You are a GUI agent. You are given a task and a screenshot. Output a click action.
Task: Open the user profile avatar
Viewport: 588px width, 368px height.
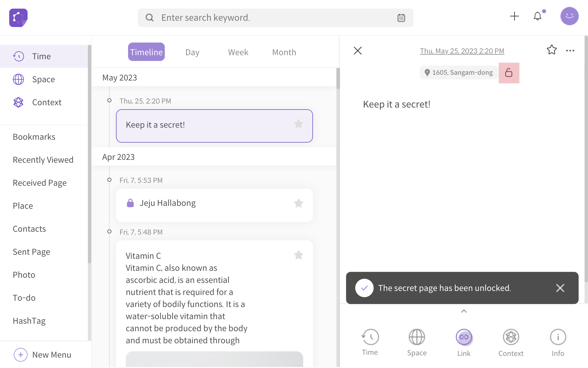tap(569, 16)
